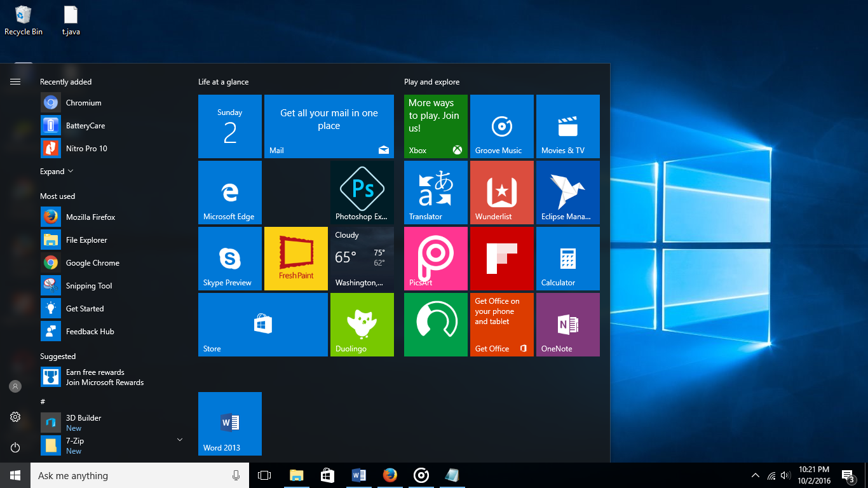Click the '#' alphabet group header
The height and width of the screenshot is (488, 868).
point(43,402)
